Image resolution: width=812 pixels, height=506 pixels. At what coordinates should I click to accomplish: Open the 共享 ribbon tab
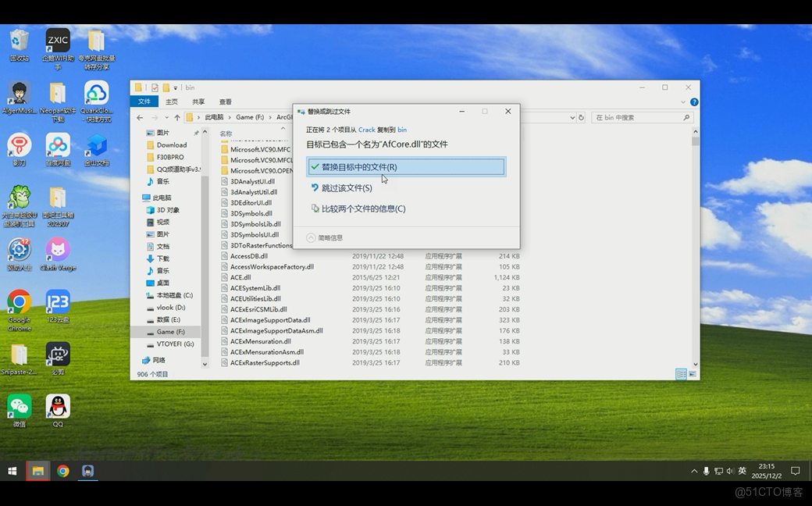pos(198,101)
